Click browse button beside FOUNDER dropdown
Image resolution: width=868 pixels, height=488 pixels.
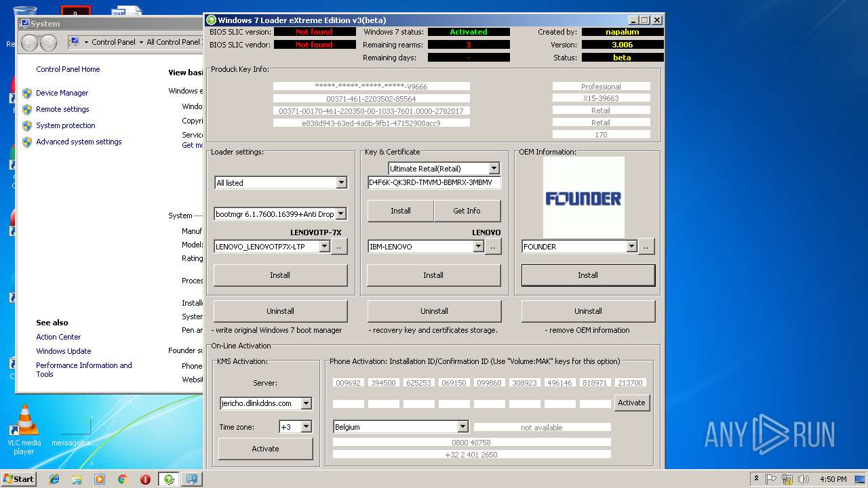point(646,247)
